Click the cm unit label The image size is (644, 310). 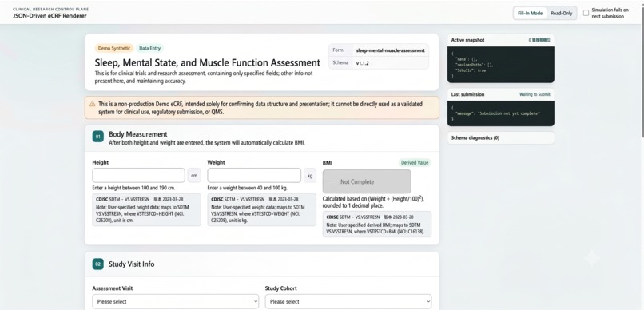tap(194, 176)
